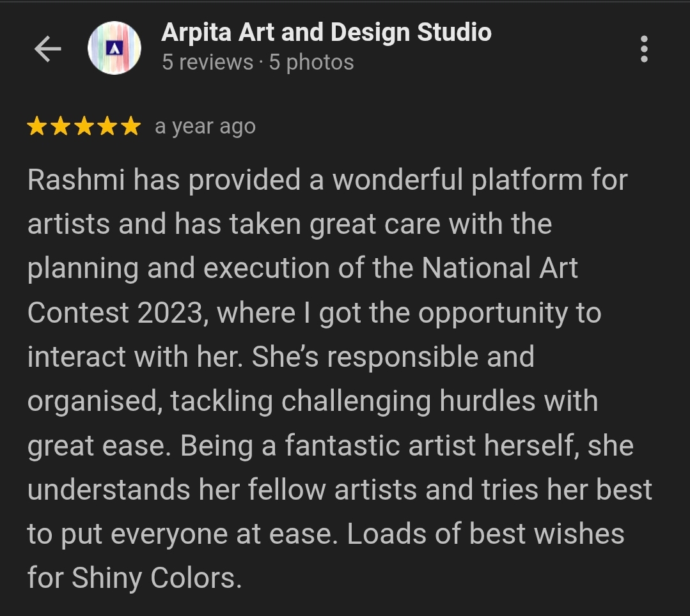Click "National Art" in the review text
This screenshot has height=616, width=690.
coord(499,268)
